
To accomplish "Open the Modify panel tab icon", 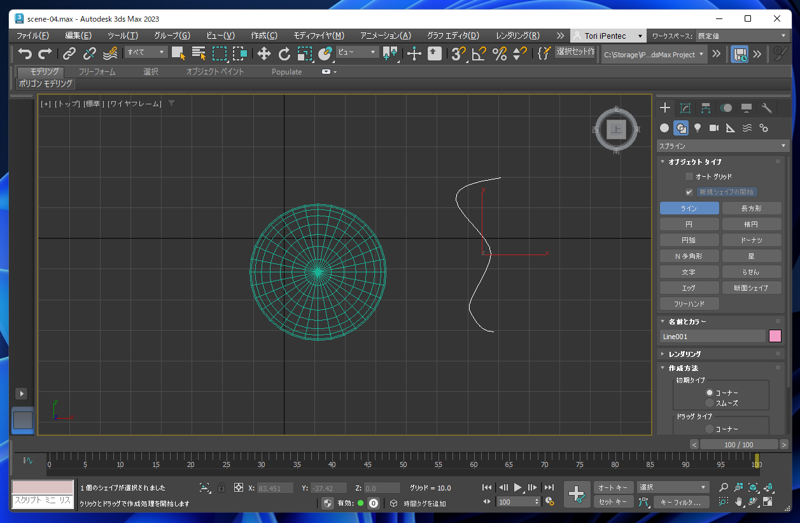I will click(685, 108).
